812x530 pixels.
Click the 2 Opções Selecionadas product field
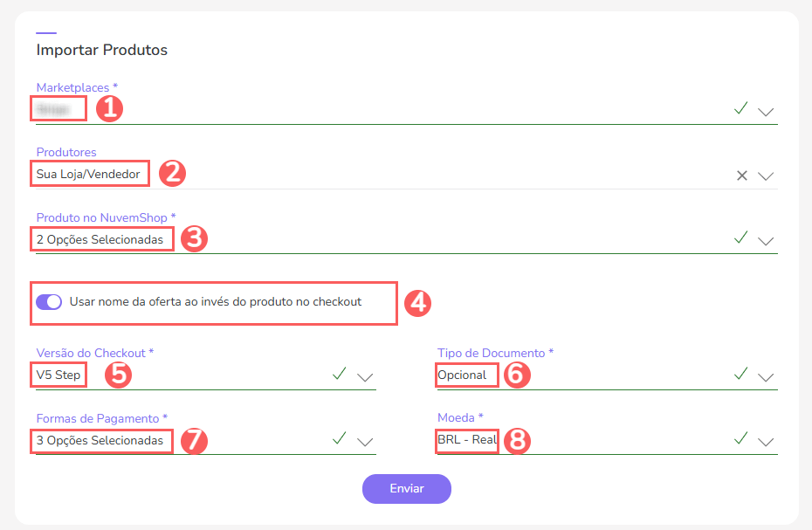100,239
